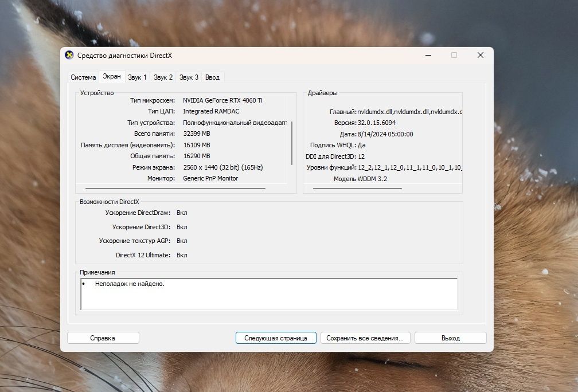Click the Выход button
Viewport: 578px width, 392px height.
click(451, 338)
